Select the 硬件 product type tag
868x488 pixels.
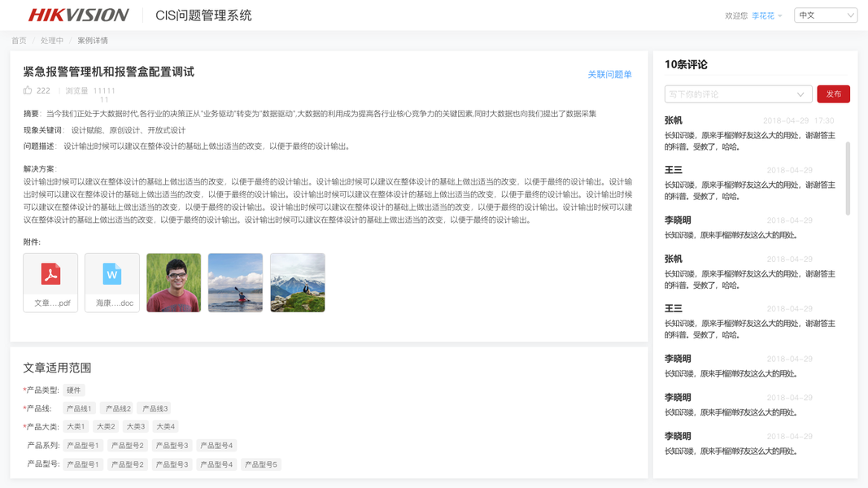point(74,390)
